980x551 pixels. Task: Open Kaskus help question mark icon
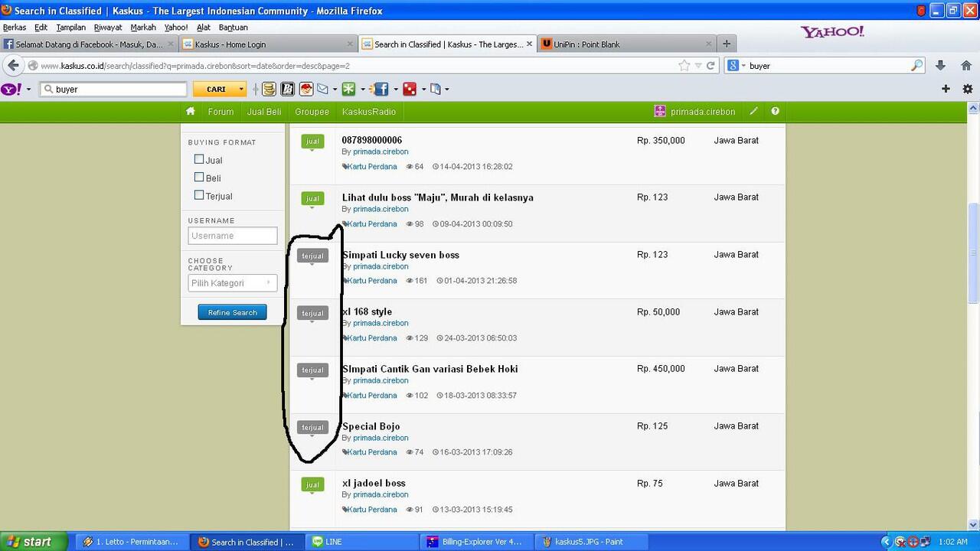[775, 112]
